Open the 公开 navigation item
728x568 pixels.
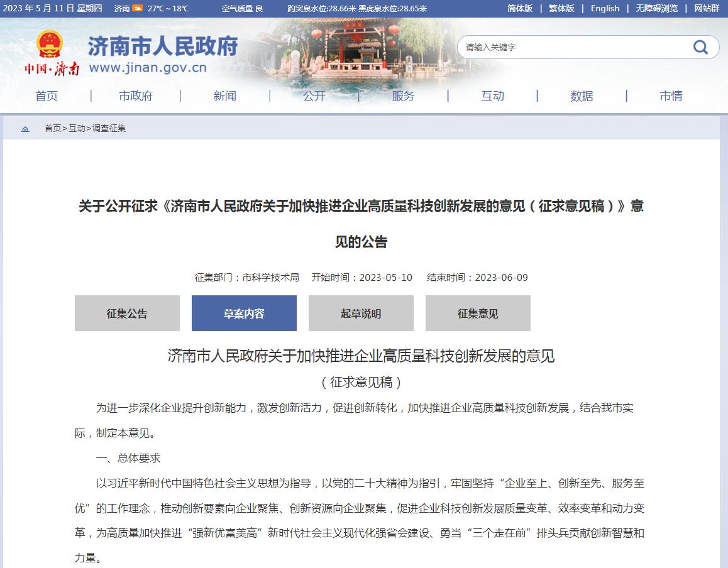coord(314,96)
